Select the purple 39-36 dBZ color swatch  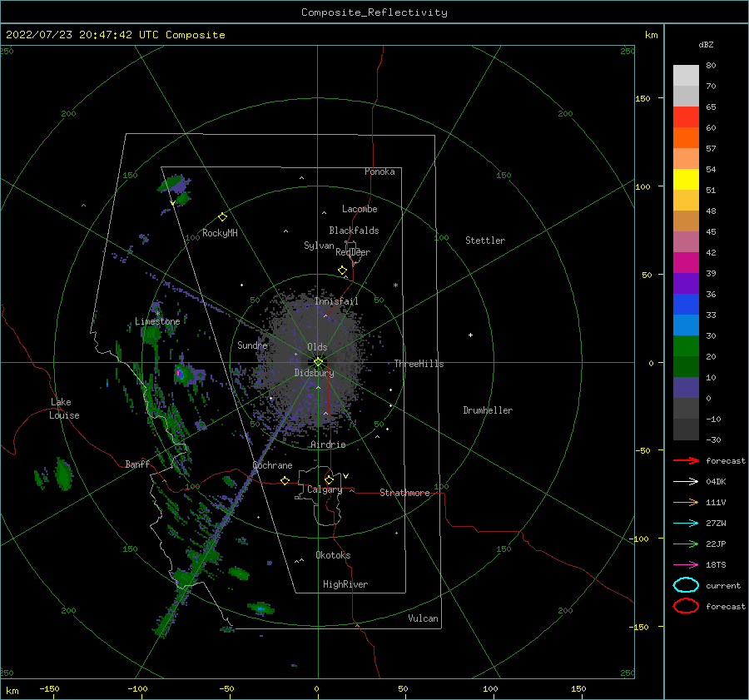coord(686,284)
